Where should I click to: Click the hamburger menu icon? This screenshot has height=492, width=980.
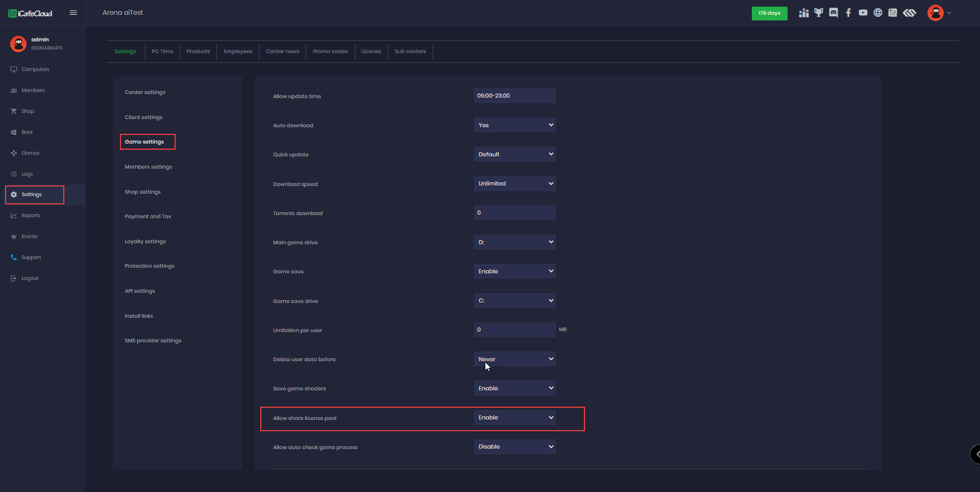tap(73, 13)
